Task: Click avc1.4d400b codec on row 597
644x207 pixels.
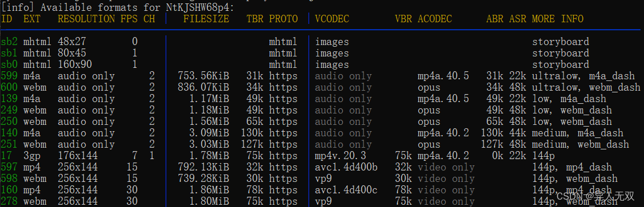Action: click(346, 167)
